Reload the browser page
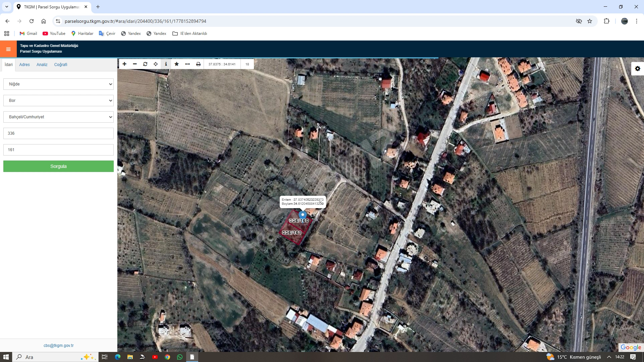The image size is (644, 362). (x=32, y=21)
